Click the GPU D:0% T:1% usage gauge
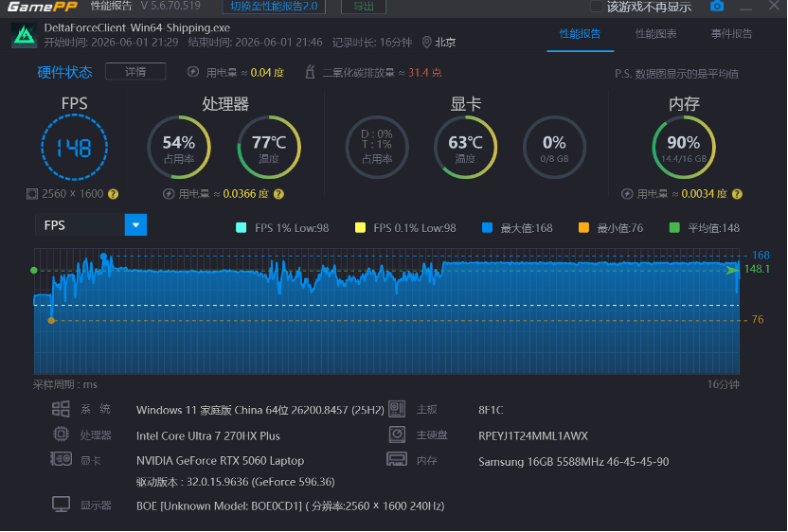Image resolution: width=788 pixels, height=532 pixels. (377, 148)
